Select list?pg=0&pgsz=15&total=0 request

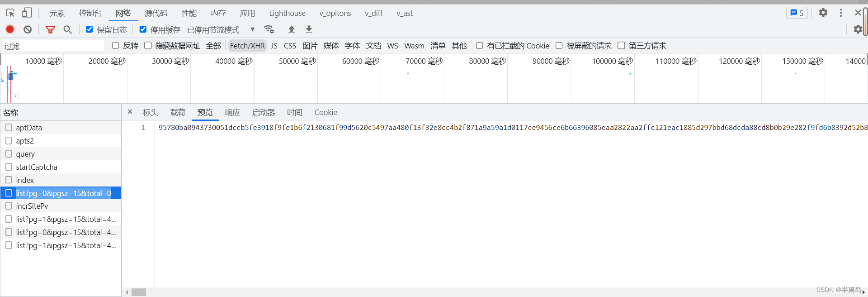(x=61, y=193)
